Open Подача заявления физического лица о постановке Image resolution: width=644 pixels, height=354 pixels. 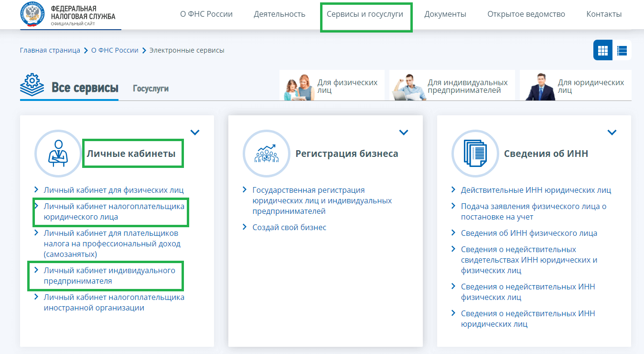point(534,211)
